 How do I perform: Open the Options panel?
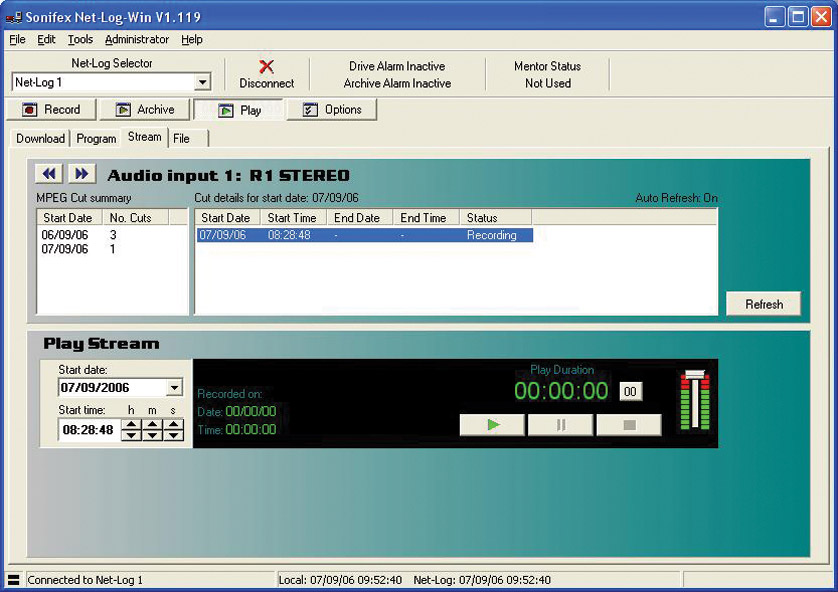(332, 110)
